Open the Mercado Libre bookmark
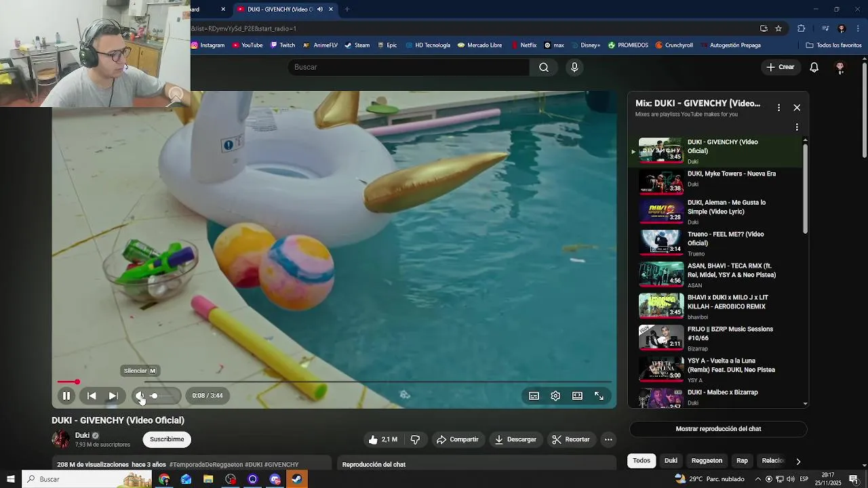Image resolution: width=868 pixels, height=488 pixels. pyautogui.click(x=479, y=45)
